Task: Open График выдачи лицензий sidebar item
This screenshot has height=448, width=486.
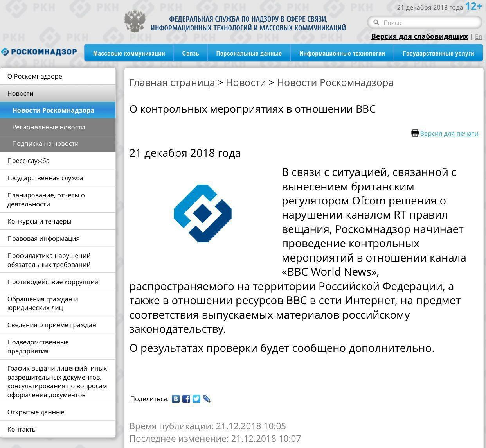Action: (x=58, y=382)
